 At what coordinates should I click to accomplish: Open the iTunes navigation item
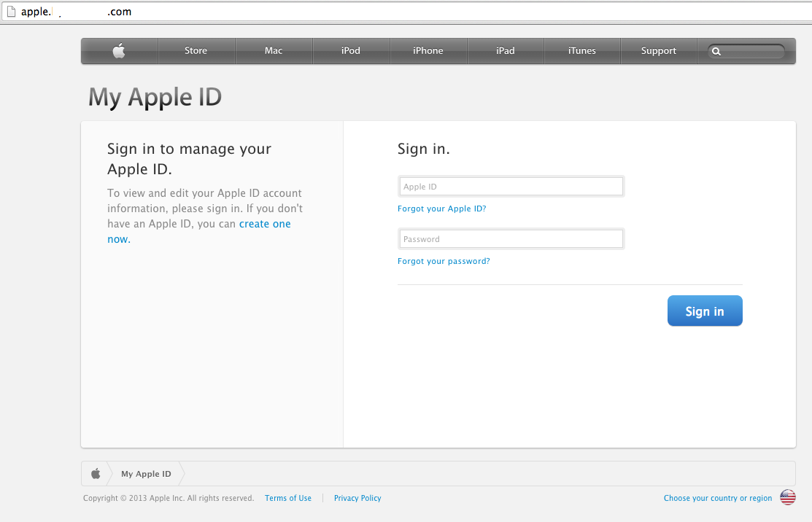[x=582, y=51]
